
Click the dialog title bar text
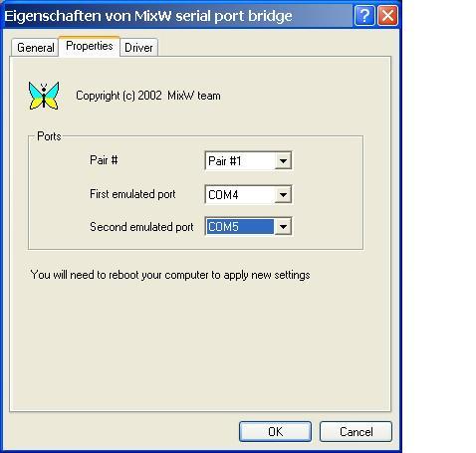pyautogui.click(x=148, y=16)
